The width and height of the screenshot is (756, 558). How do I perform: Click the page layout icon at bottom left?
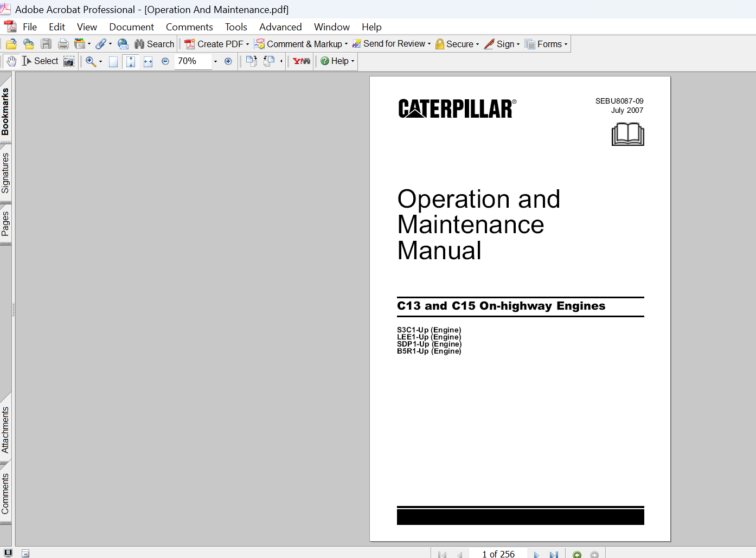point(25,554)
